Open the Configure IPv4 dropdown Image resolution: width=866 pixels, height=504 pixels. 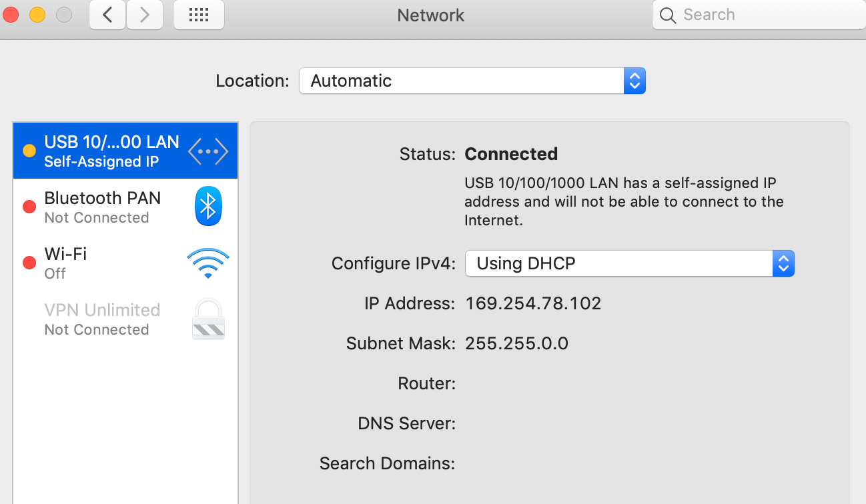click(x=628, y=263)
